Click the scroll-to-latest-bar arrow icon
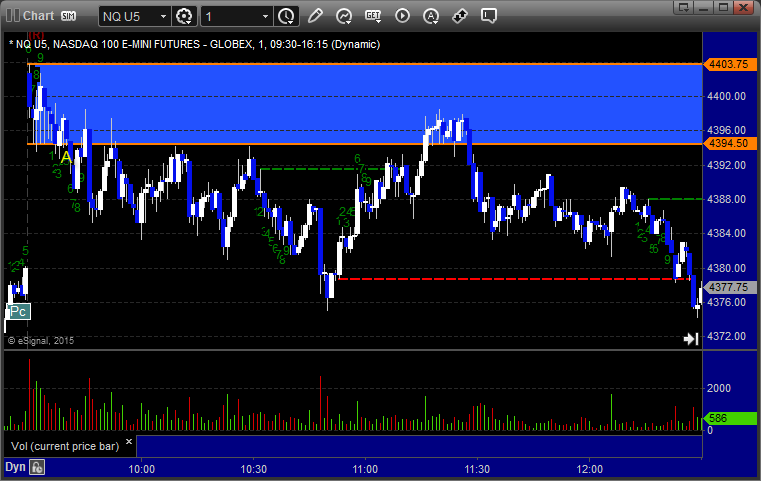The height and width of the screenshot is (481, 761). click(691, 339)
